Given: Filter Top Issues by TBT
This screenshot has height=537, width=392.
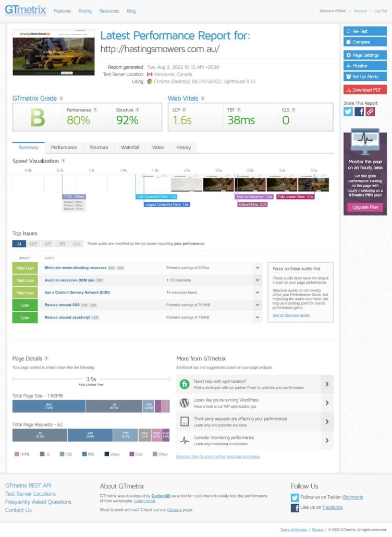Looking at the screenshot, I should point(62,244).
